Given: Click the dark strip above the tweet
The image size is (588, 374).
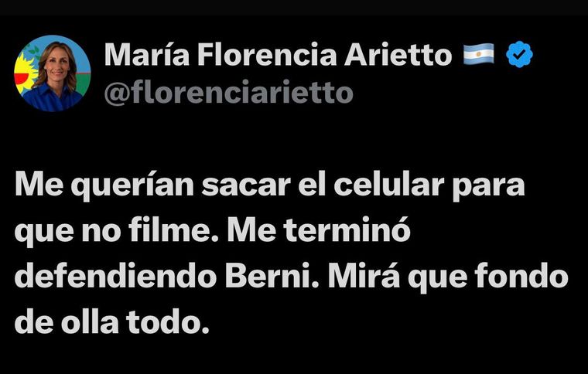Looking at the screenshot, I should (294, 8).
